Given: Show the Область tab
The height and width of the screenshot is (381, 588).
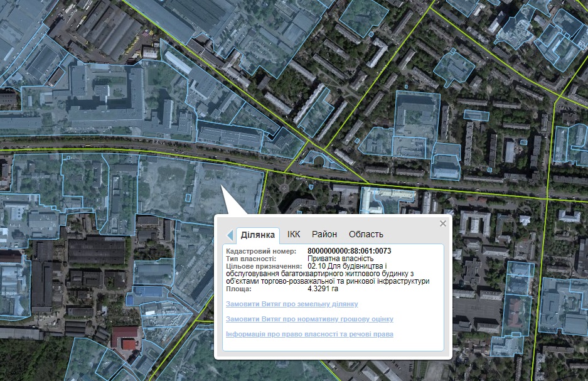Looking at the screenshot, I should coord(366,234).
